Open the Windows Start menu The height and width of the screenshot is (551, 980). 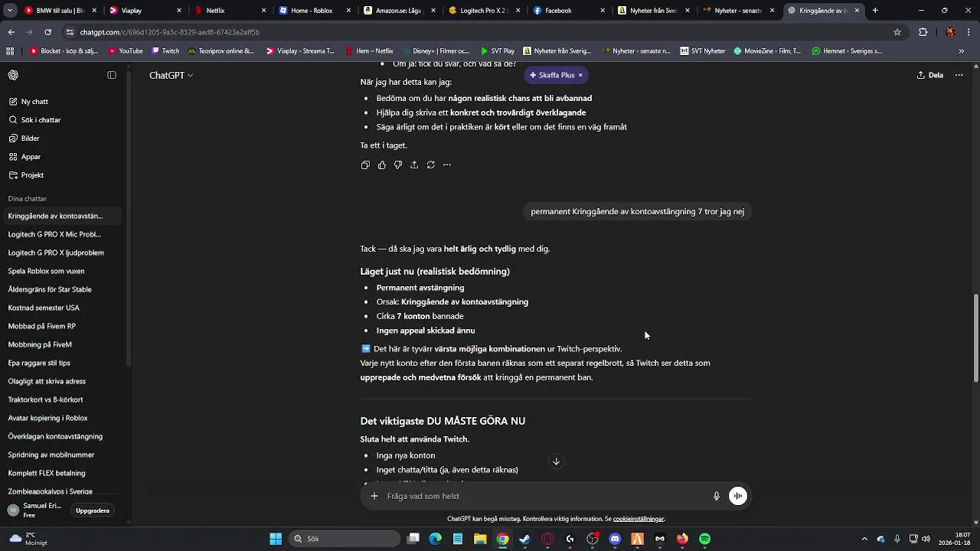(x=276, y=539)
